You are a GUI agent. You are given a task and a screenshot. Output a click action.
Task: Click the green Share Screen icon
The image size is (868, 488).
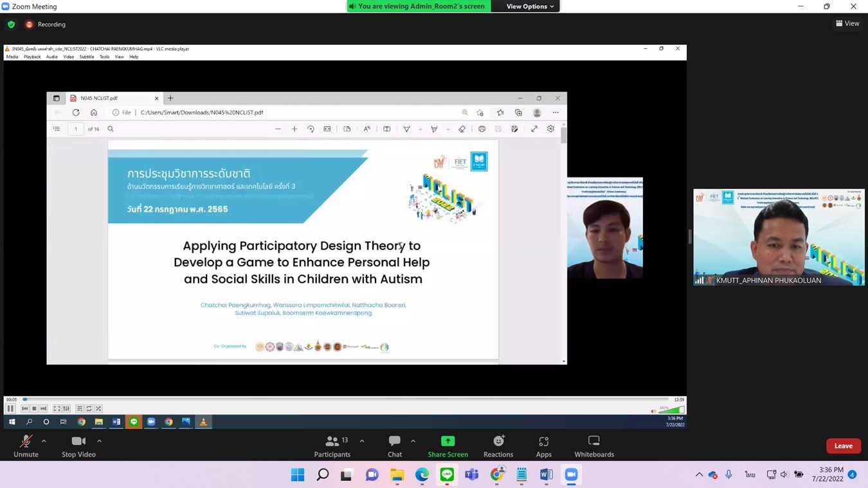448,441
